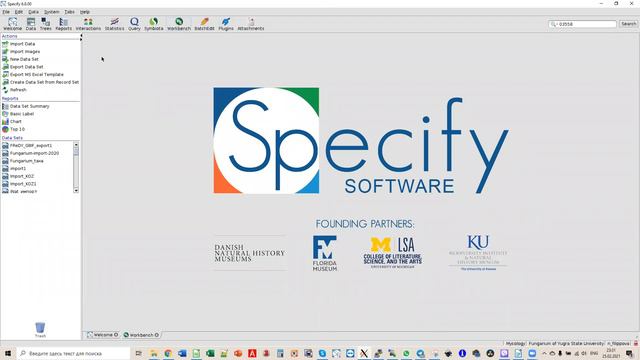Click the Trash bin icon
Image resolution: width=640 pixels, height=360 pixels.
point(40,329)
